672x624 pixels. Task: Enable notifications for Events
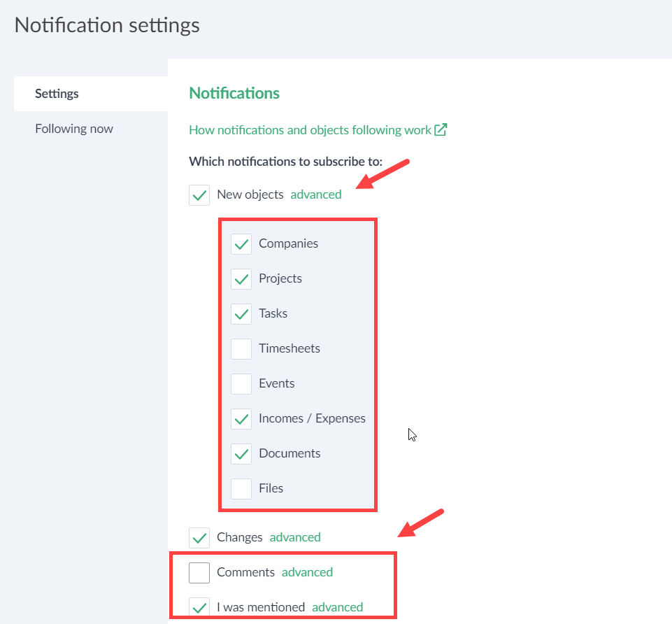click(241, 383)
